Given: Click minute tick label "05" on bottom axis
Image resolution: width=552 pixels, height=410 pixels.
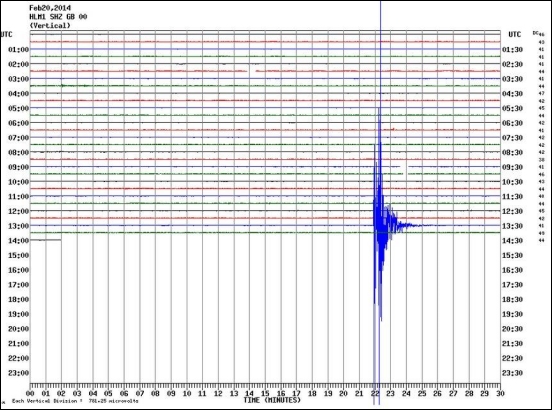Looking at the screenshot, I should [x=108, y=393].
